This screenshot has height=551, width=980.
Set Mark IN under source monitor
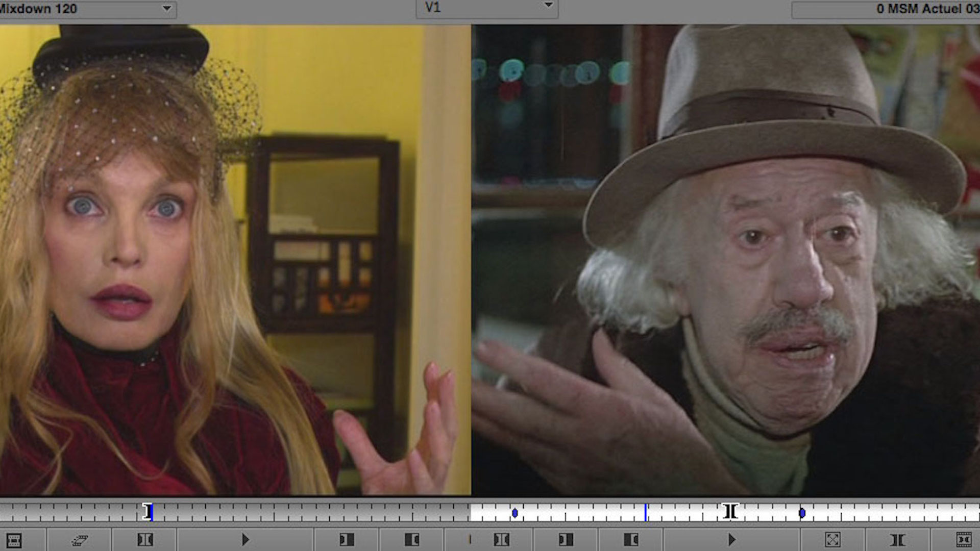pos(347,539)
